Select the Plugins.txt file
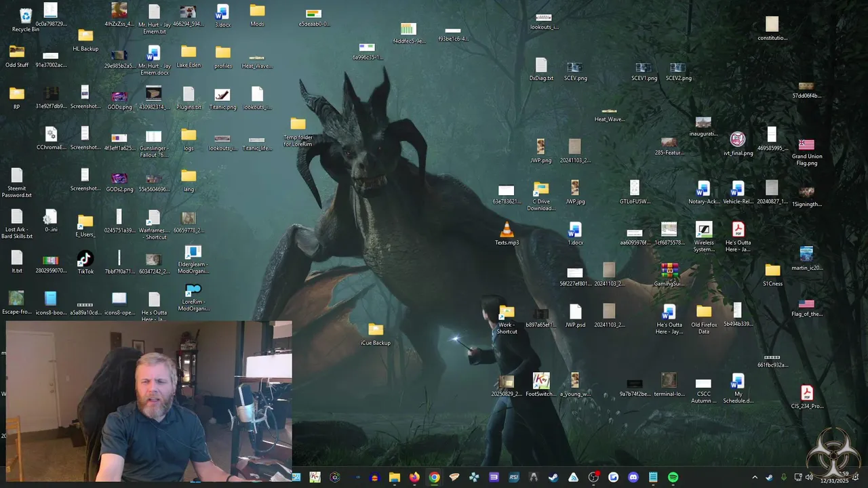Image resolution: width=868 pixels, height=488 pixels. click(189, 98)
